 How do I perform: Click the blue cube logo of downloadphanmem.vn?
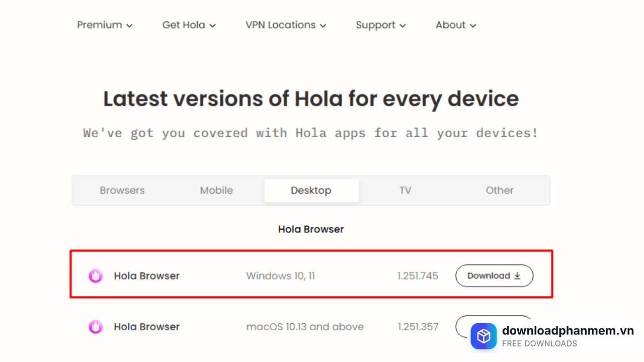[x=484, y=336]
